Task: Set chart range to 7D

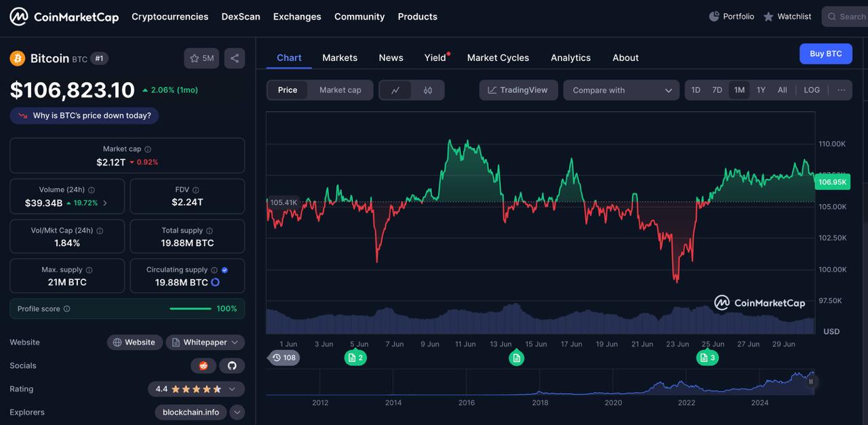Action: click(717, 90)
